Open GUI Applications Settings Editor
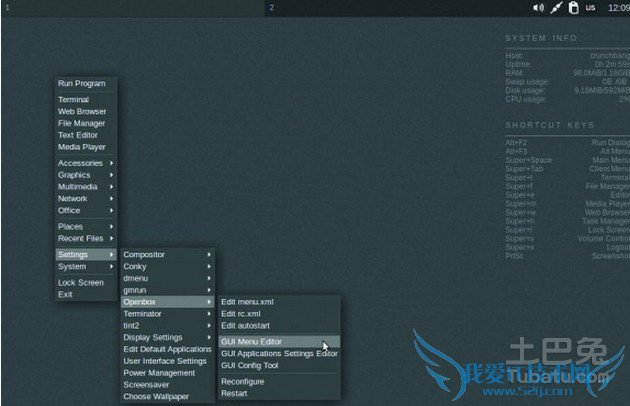 pos(279,354)
